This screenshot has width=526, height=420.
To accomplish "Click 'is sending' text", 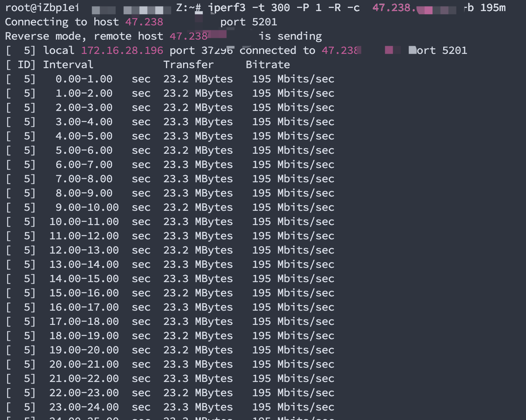I will 290,36.
